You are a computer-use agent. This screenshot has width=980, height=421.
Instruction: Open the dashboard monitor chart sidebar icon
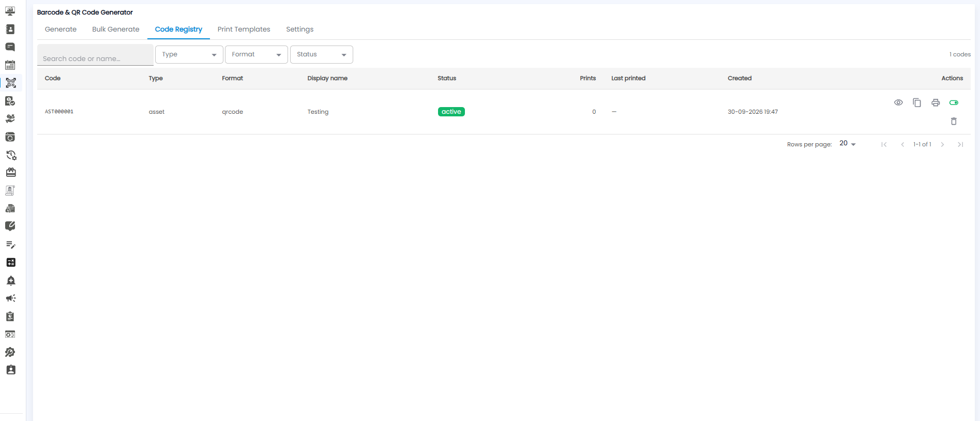(x=10, y=11)
